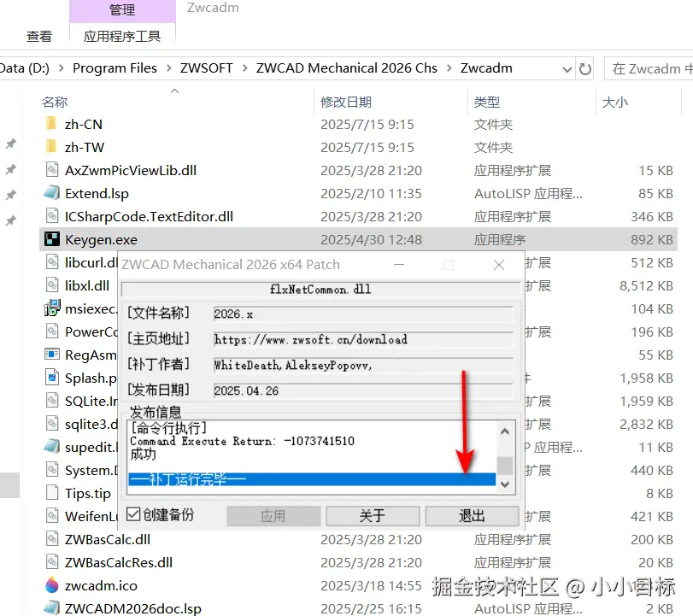This screenshot has height=616, width=693.
Task: Sort files by 类型 column
Action: pyautogui.click(x=487, y=102)
